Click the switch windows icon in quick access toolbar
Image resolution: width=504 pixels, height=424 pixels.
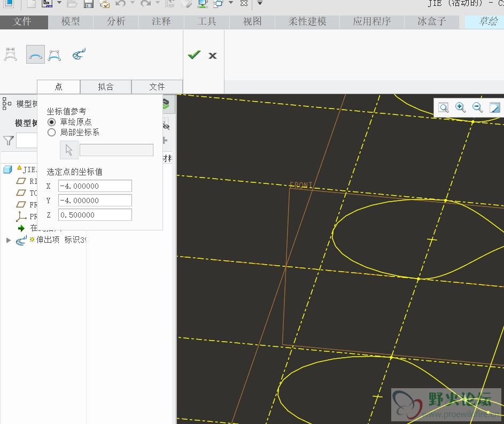tap(218, 4)
